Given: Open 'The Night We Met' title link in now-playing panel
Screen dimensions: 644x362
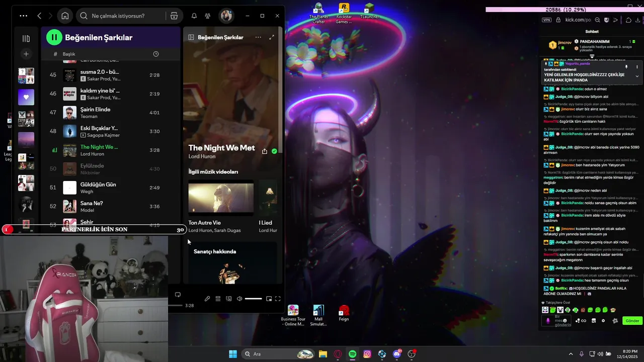Looking at the screenshot, I should (x=221, y=148).
